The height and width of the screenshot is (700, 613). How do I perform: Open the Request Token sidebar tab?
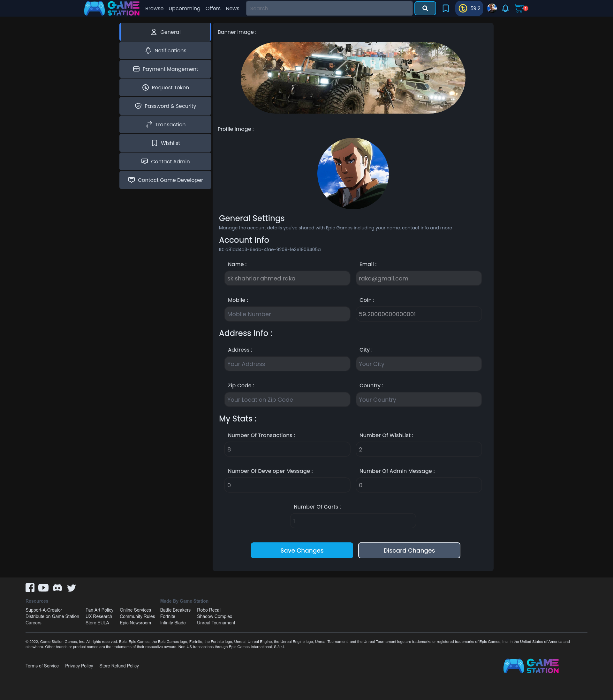165,87
